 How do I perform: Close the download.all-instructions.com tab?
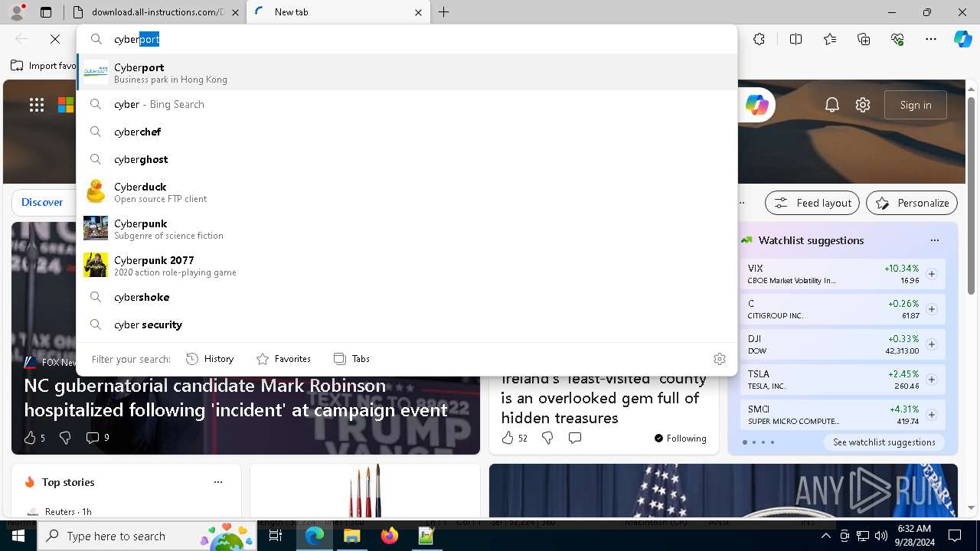(235, 12)
